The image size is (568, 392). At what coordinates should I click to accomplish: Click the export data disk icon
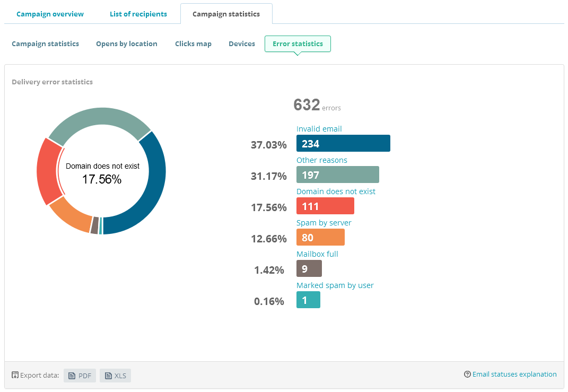15,374
